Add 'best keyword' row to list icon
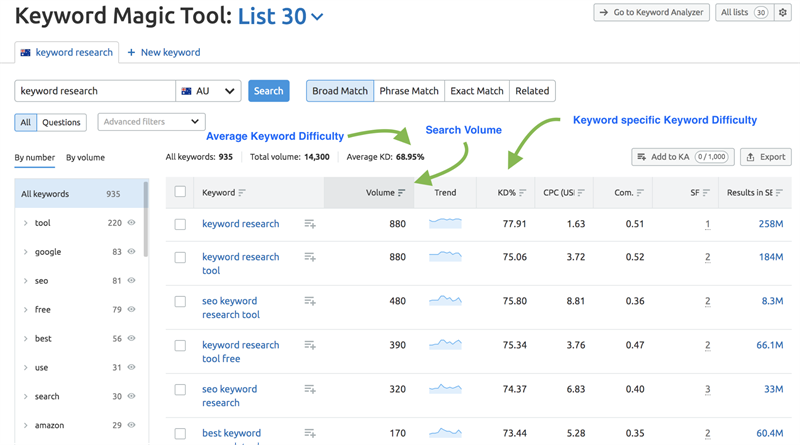 coord(310,433)
